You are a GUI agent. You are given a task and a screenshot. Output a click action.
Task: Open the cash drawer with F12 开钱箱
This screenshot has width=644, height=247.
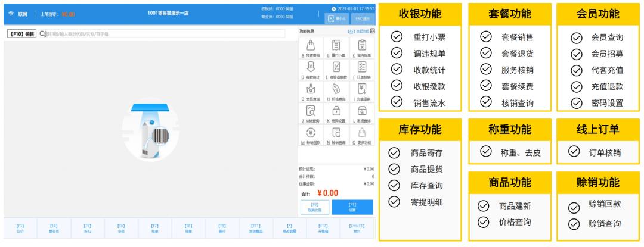tap(323, 229)
